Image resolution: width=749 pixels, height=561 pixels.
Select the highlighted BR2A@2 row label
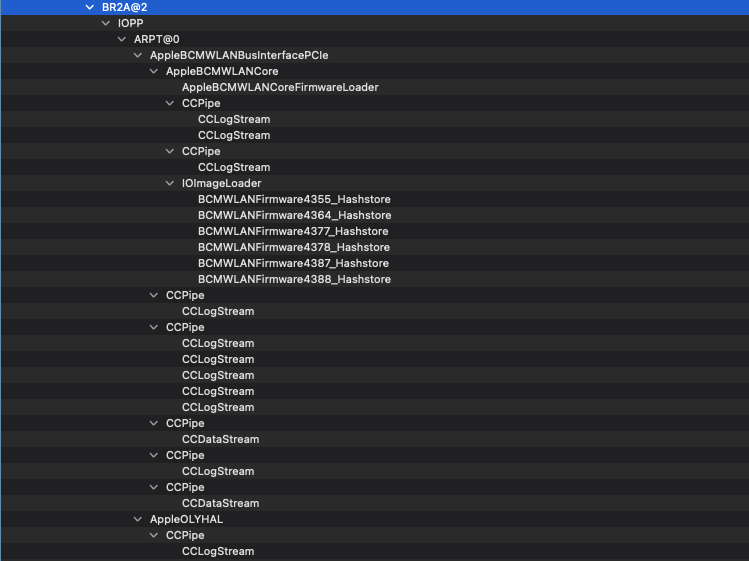pyautogui.click(x=125, y=7)
